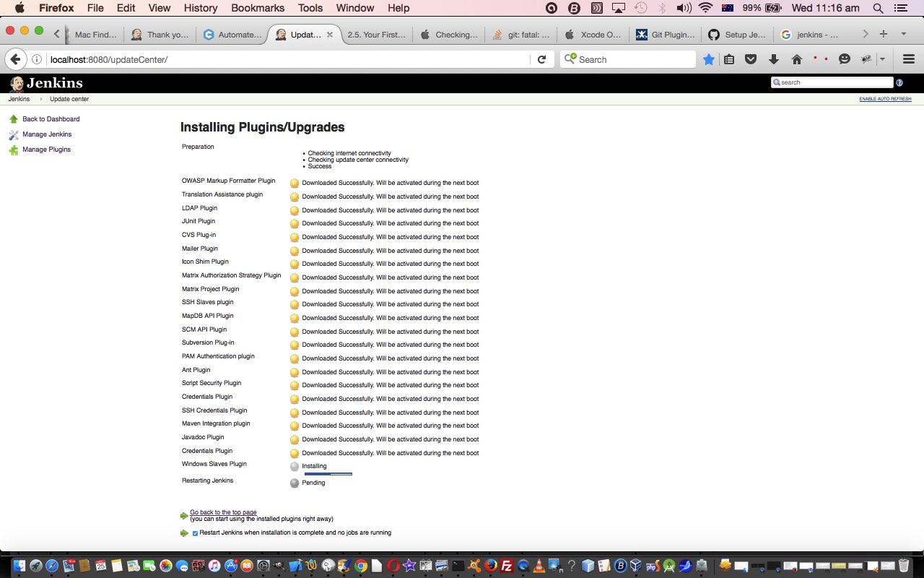This screenshot has width=924, height=578.
Task: Click the Back to Dashboard arrow icon
Action: pyautogui.click(x=13, y=119)
